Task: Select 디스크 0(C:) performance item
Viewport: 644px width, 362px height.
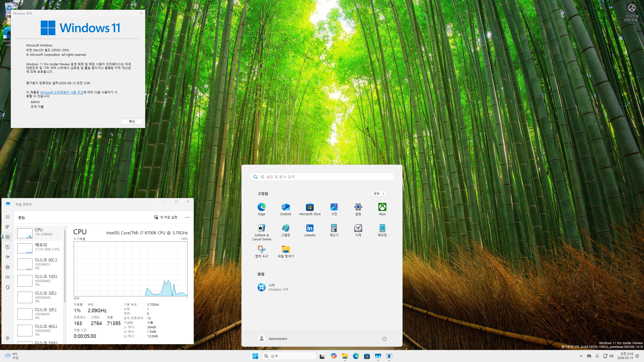Action: click(39, 263)
